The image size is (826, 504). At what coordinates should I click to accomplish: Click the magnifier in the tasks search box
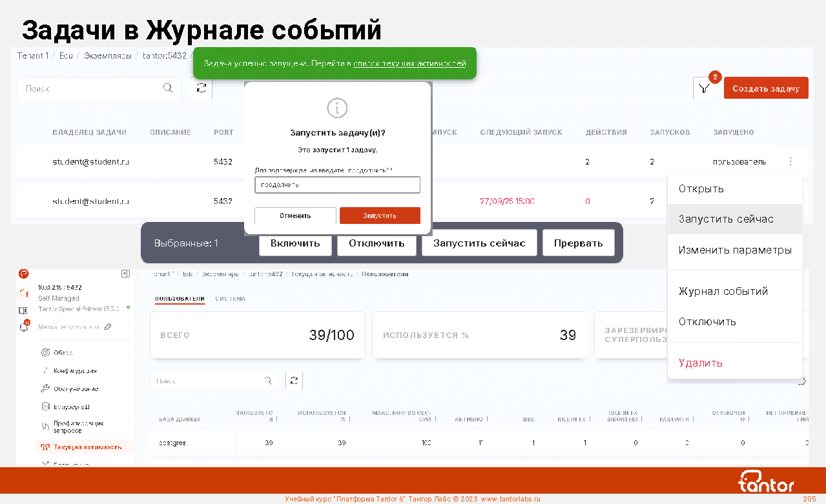168,88
